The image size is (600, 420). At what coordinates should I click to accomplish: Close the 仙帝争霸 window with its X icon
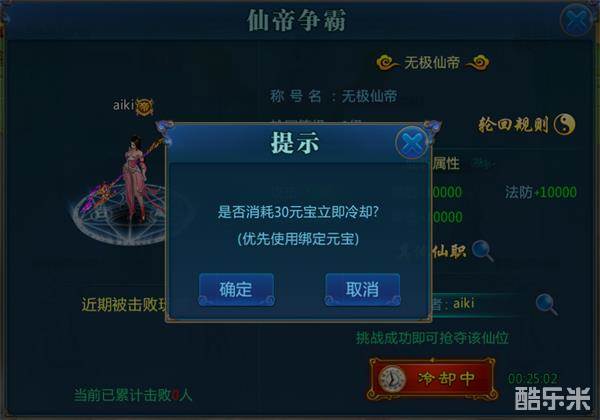[576, 20]
